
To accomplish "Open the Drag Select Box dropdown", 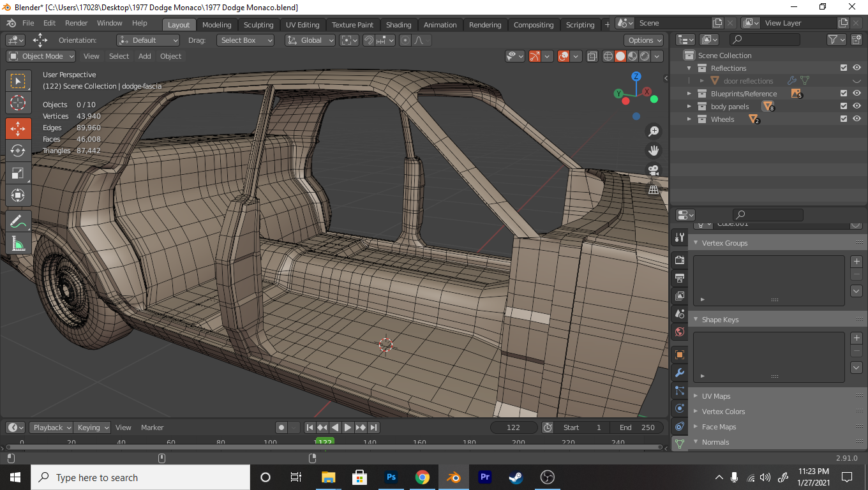I will tap(245, 40).
